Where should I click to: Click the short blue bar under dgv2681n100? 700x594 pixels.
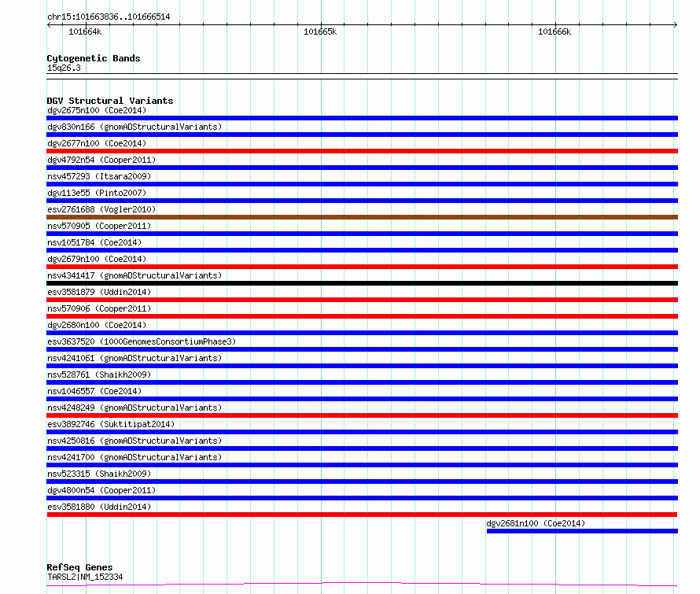tap(582, 531)
